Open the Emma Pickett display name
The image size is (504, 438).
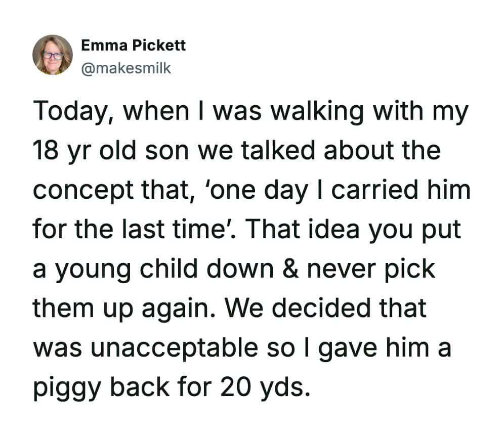(134, 46)
